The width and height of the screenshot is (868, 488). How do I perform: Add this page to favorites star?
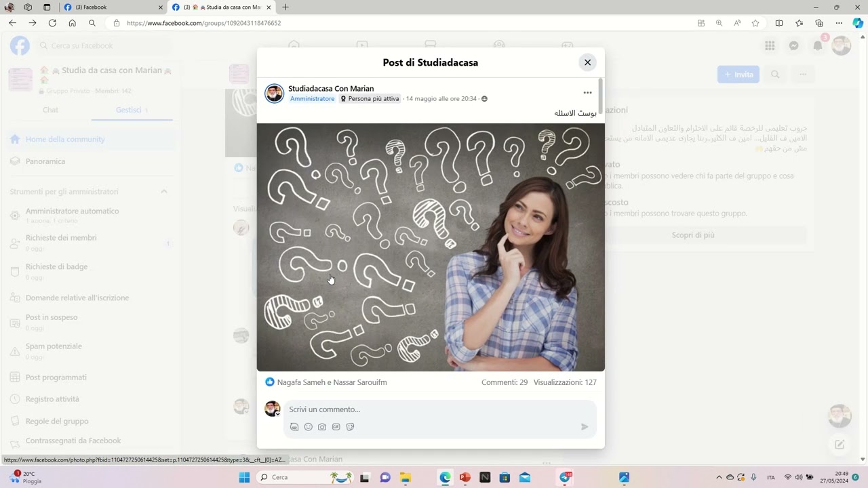pos(755,23)
